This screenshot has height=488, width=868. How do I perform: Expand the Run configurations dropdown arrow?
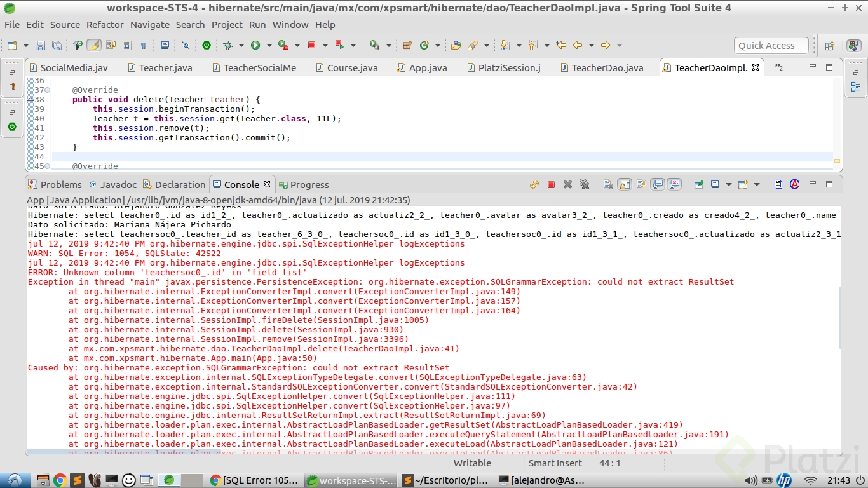(x=268, y=45)
